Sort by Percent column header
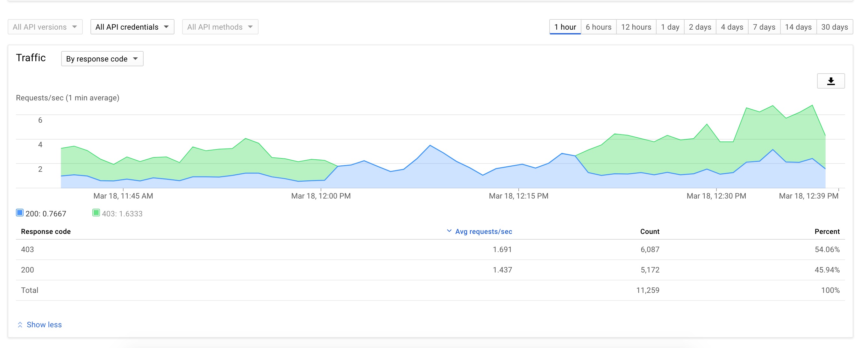The height and width of the screenshot is (348, 868). [x=827, y=232]
